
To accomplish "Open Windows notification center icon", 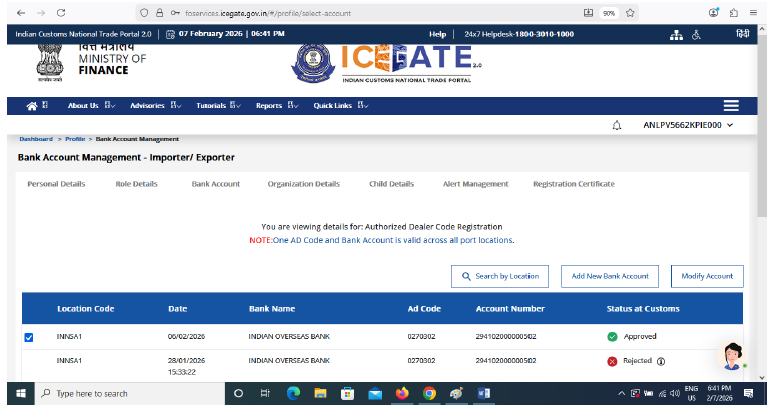I will pos(748,394).
